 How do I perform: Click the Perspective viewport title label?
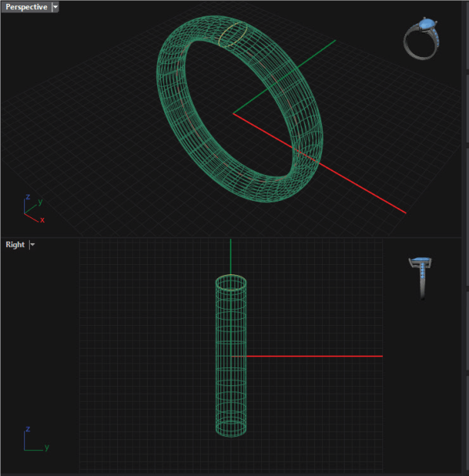(x=26, y=7)
